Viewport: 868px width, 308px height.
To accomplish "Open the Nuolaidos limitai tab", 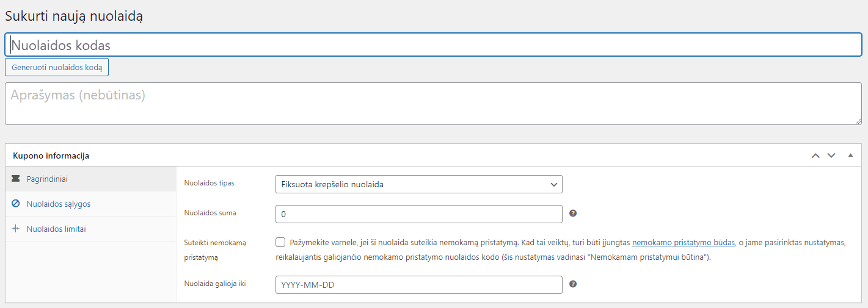I will [56, 229].
